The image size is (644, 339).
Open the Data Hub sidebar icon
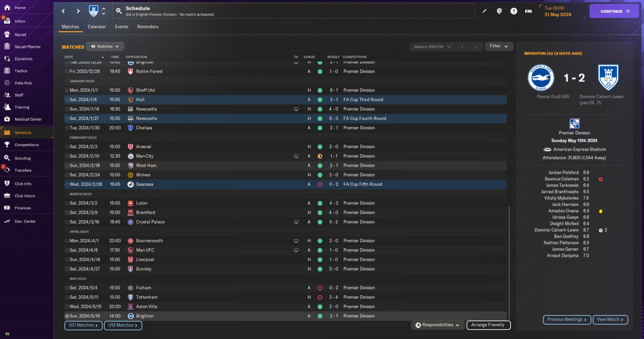7,83
